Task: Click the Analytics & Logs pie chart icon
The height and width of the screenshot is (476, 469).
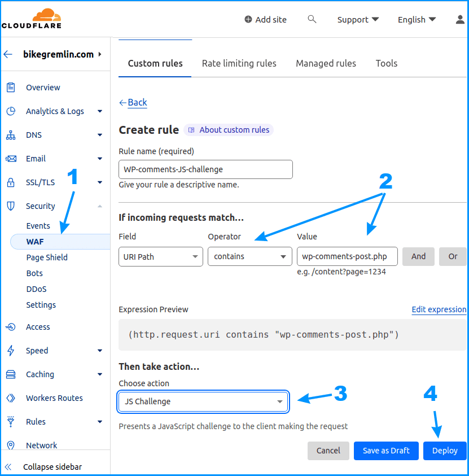Action: pyautogui.click(x=11, y=111)
